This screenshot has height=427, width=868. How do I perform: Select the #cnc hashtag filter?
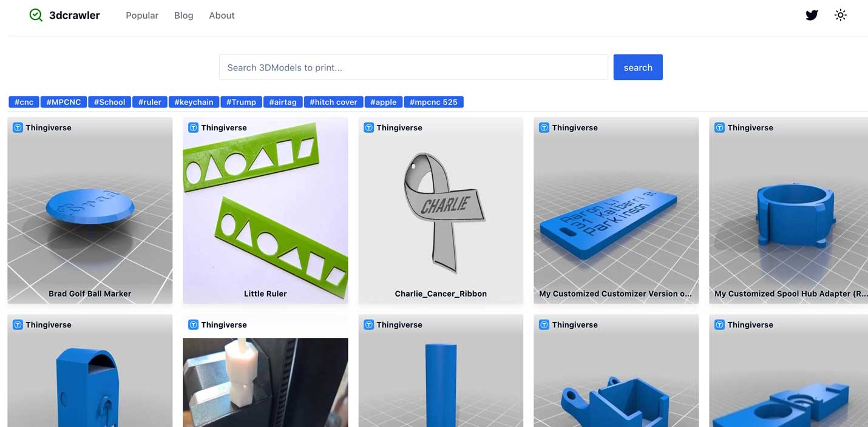click(23, 101)
